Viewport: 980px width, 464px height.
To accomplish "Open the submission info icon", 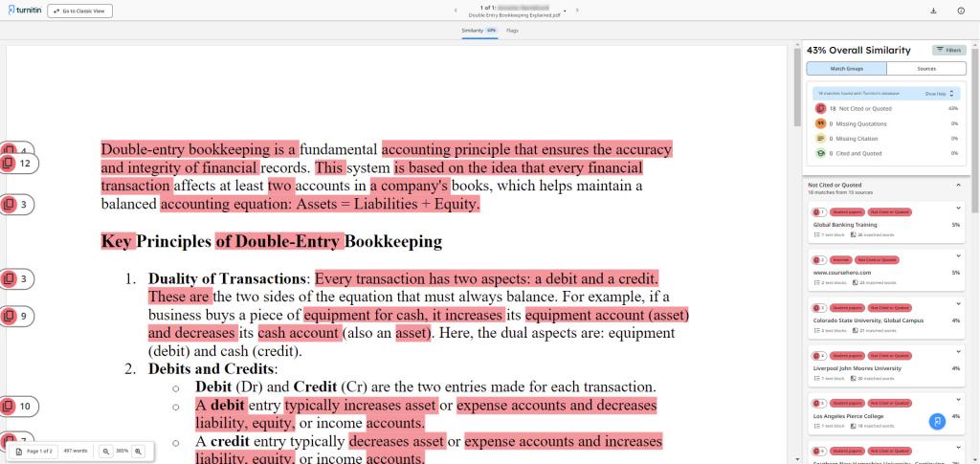I will (x=961, y=11).
